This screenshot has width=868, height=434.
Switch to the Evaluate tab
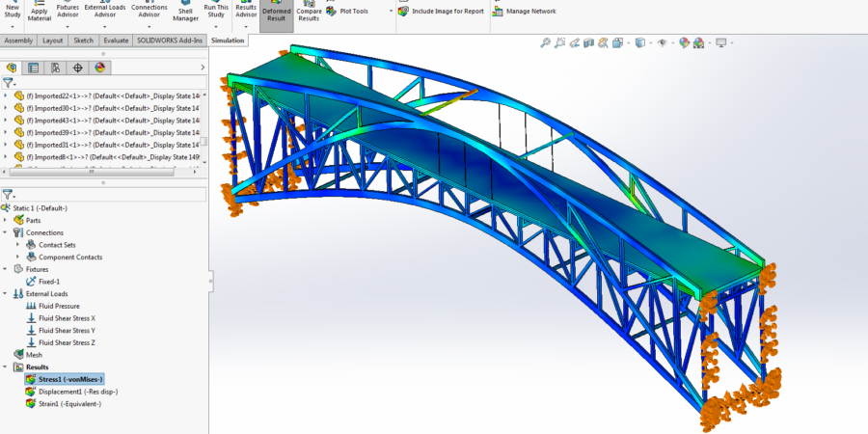116,41
